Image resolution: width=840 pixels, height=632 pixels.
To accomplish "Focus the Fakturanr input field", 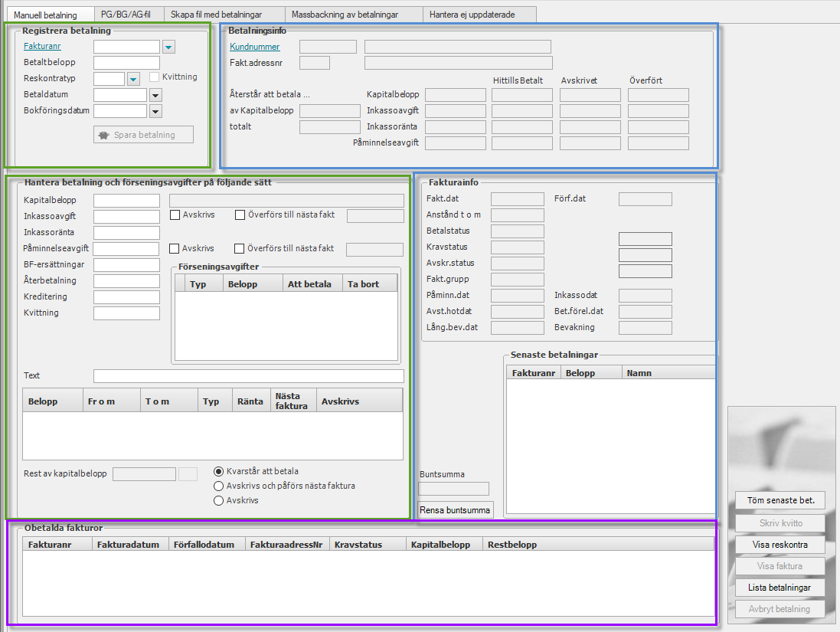I will (x=126, y=47).
